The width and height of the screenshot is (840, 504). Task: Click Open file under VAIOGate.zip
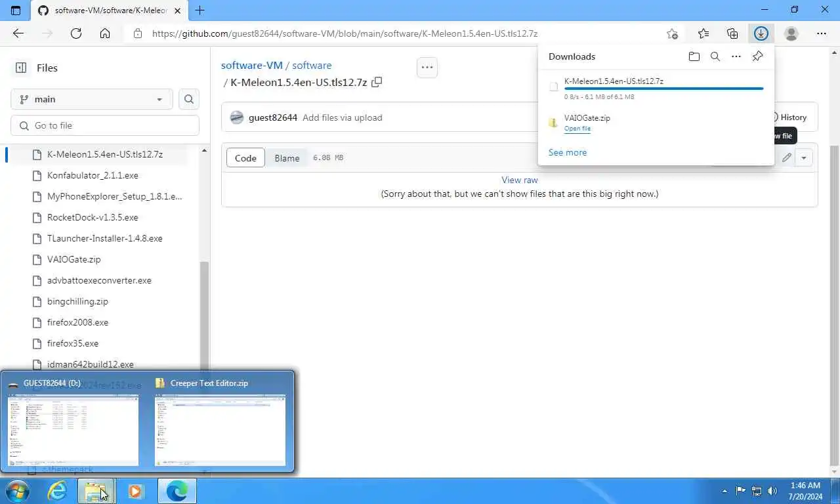(577, 129)
